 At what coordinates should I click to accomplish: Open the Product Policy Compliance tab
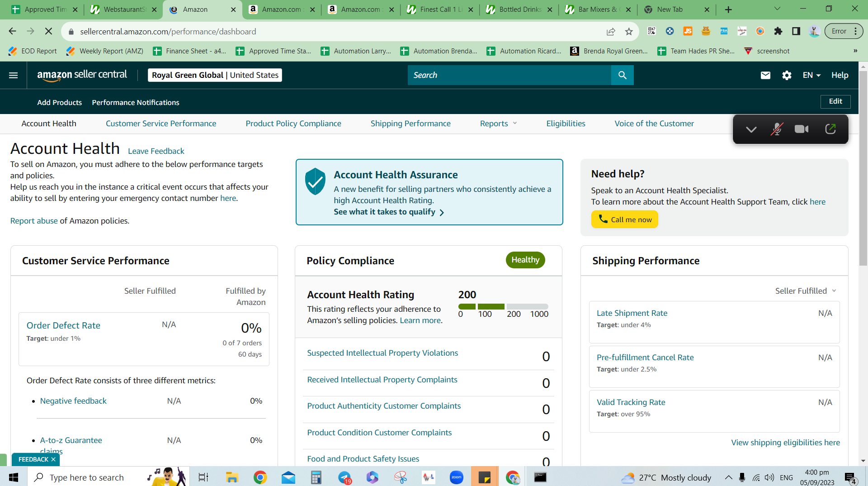click(x=293, y=124)
